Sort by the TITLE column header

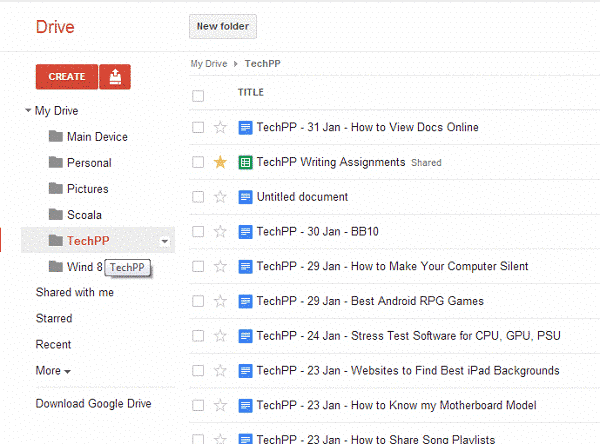[x=251, y=92]
